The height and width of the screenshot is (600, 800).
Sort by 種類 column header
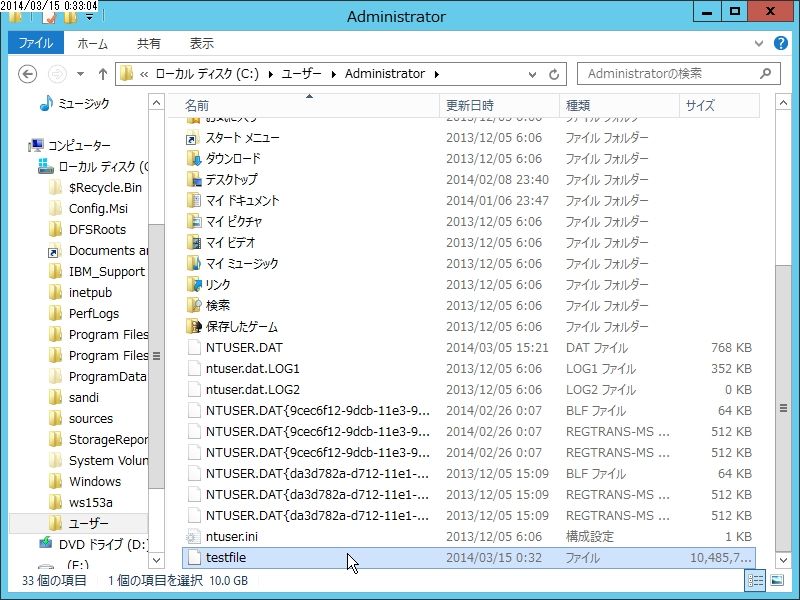(619, 106)
